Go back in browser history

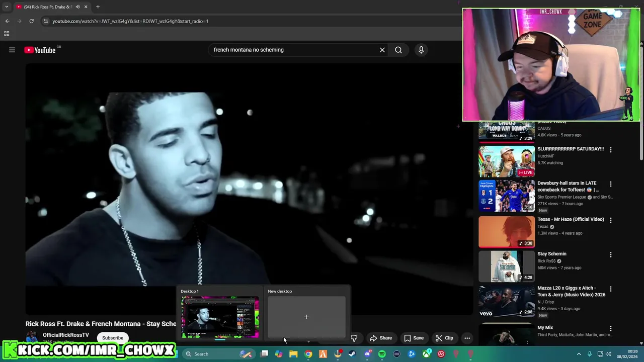(x=7, y=21)
